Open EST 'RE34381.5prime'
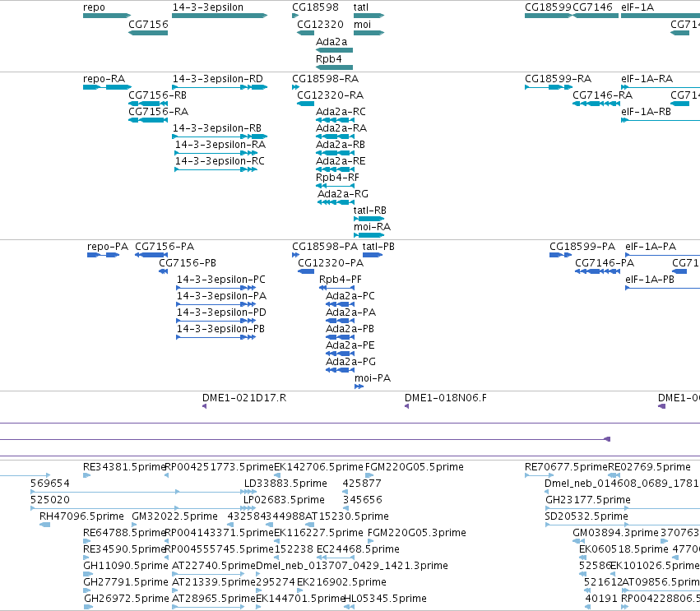The height and width of the screenshot is (611, 700). tap(124, 467)
